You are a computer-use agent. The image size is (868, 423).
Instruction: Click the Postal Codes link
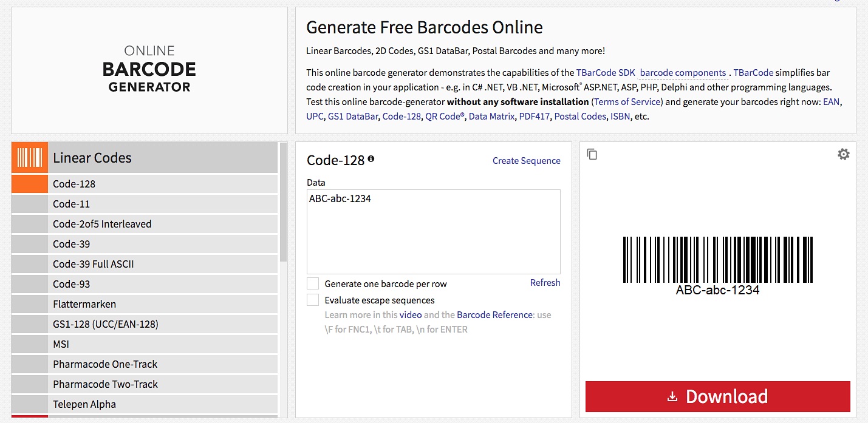pos(580,117)
